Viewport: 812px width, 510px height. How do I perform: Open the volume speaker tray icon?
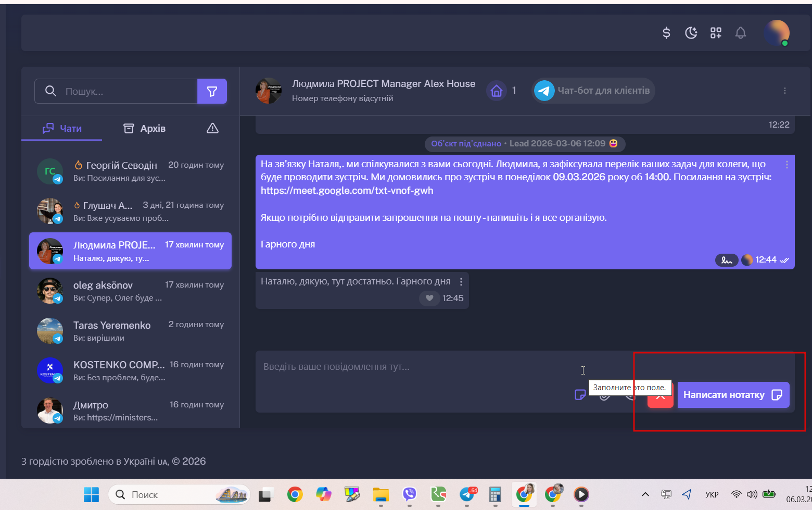(x=752, y=494)
